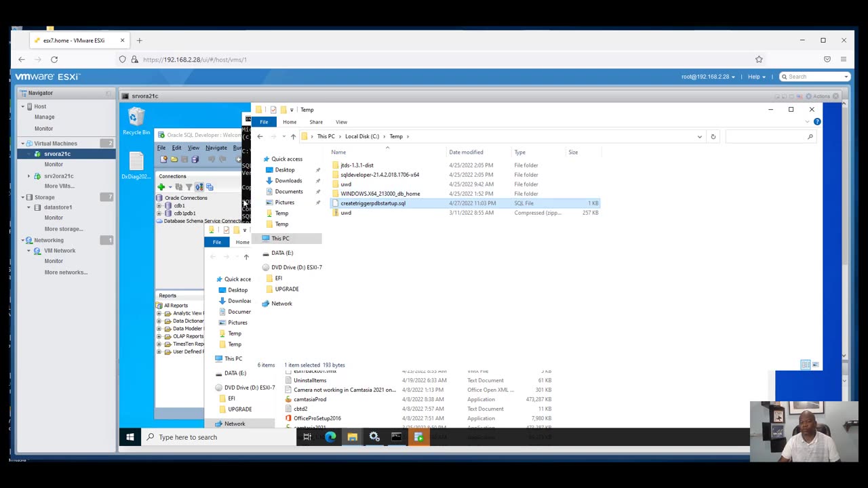Open a new browser tab
Viewport: 868px width, 488px height.
pyautogui.click(x=139, y=41)
